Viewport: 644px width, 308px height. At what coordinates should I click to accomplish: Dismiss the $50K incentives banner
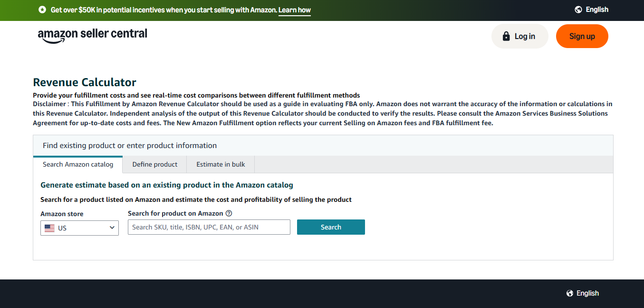42,9
